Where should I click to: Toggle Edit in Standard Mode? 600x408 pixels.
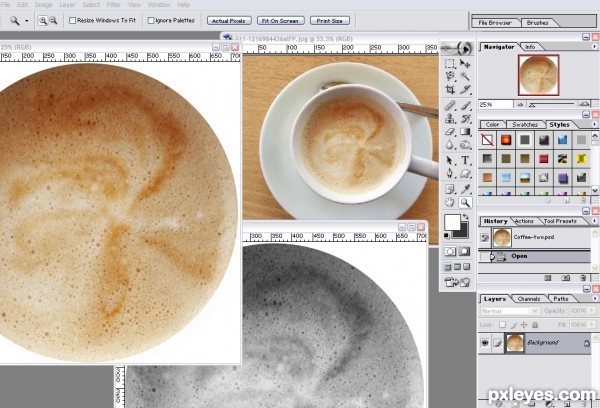450,251
